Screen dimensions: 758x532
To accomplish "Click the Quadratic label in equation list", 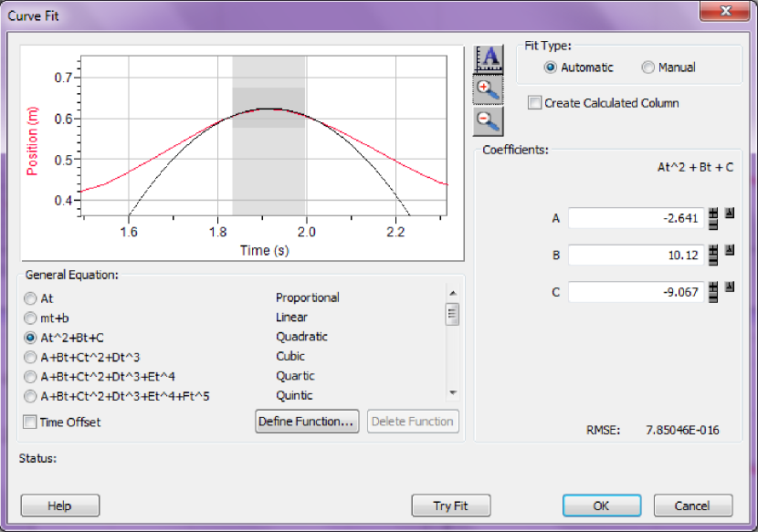I will [301, 337].
